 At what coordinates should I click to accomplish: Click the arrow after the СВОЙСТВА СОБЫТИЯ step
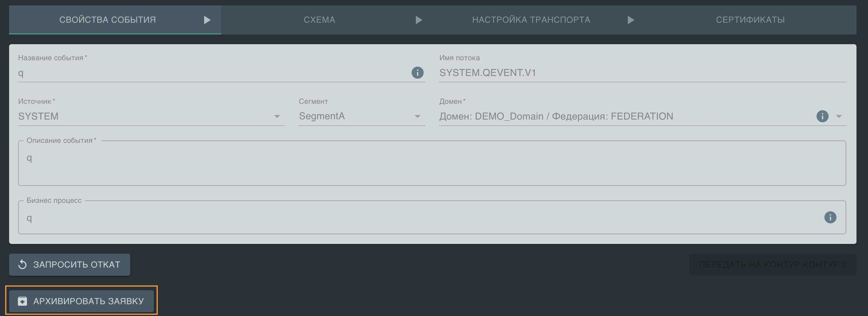[x=207, y=20]
